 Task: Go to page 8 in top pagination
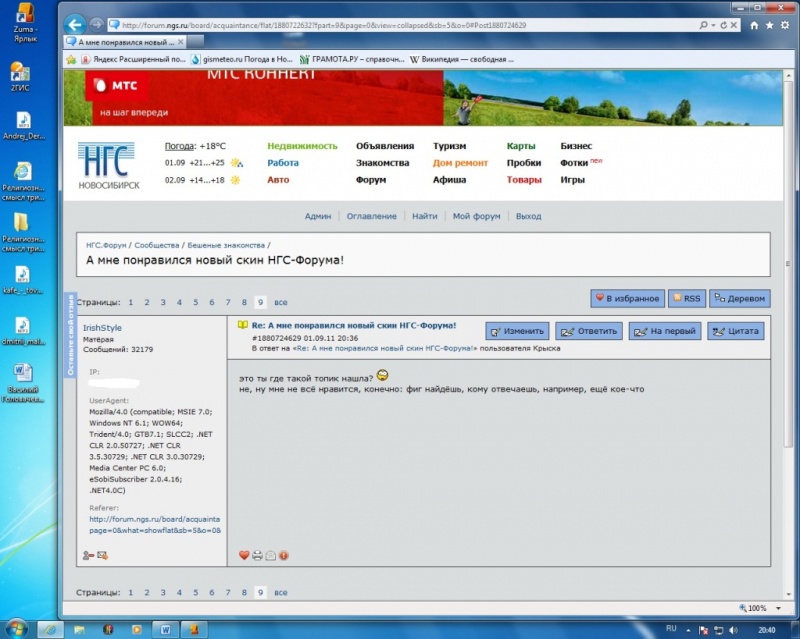pyautogui.click(x=243, y=302)
